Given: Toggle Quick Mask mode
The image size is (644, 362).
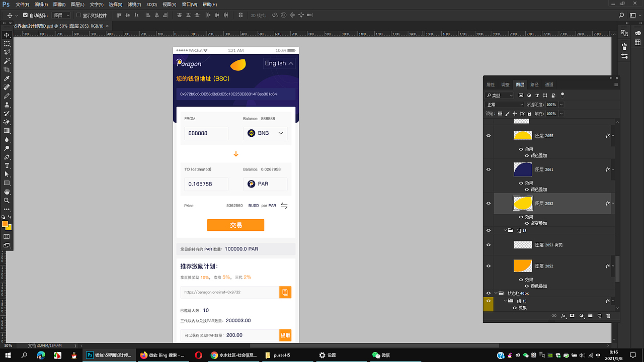Looking at the screenshot, I should click(x=7, y=236).
